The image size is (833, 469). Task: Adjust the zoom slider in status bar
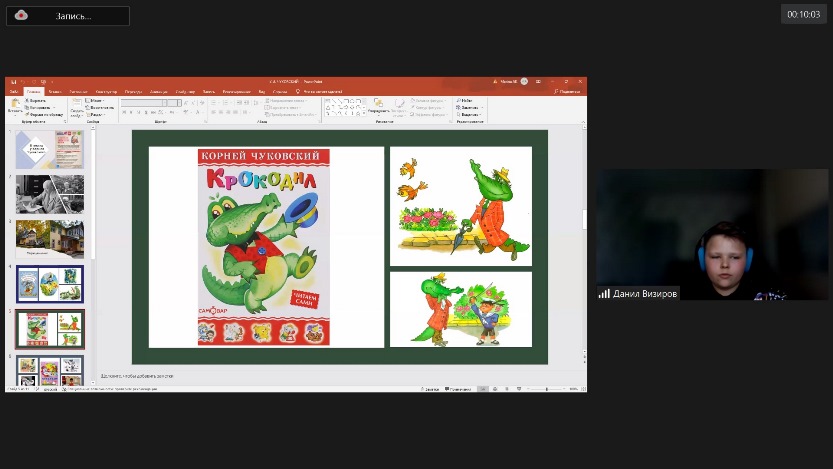coord(546,388)
